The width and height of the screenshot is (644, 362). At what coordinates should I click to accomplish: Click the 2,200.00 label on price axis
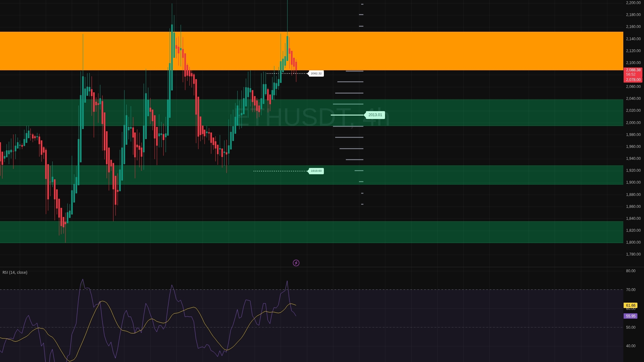point(633,3)
